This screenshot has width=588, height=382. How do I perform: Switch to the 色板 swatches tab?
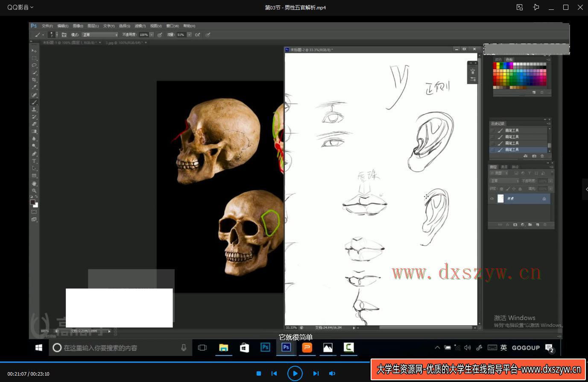pyautogui.click(x=509, y=59)
